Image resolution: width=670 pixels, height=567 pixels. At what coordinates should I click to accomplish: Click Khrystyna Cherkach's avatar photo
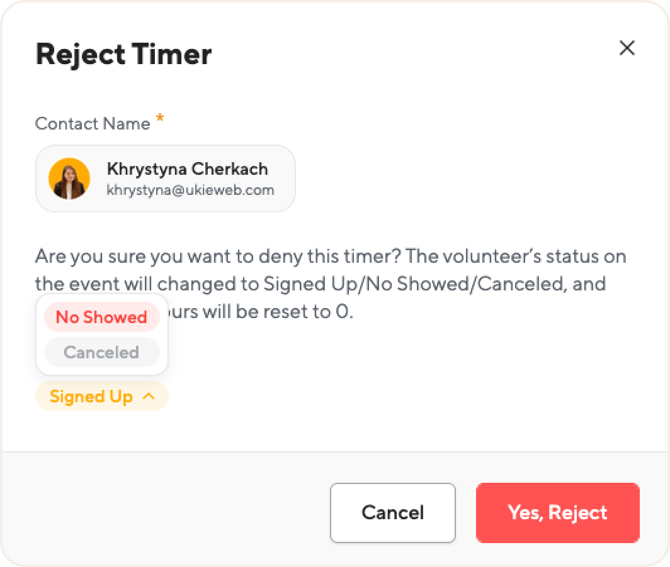click(69, 178)
